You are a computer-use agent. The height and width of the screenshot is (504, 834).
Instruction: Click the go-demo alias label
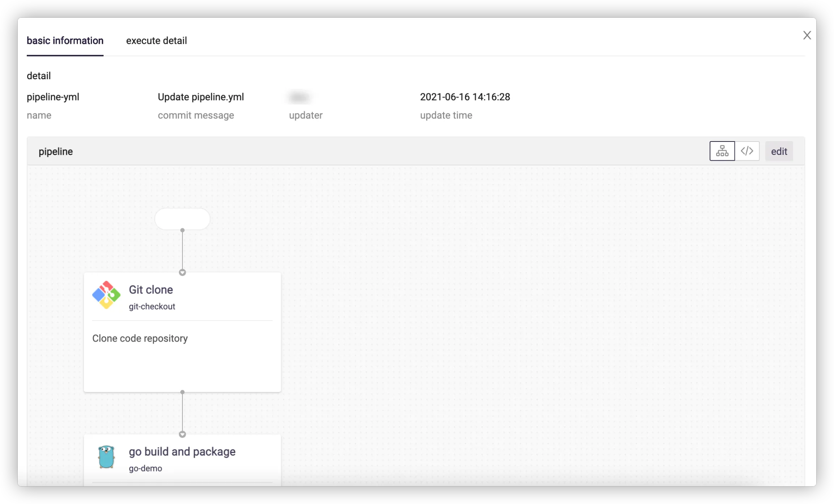coord(146,468)
